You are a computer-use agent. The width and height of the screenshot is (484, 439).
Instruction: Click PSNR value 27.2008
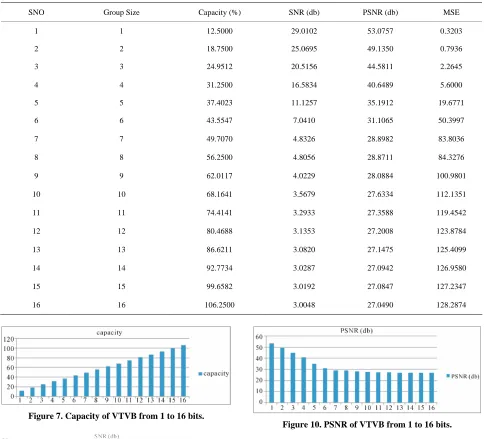coord(380,231)
